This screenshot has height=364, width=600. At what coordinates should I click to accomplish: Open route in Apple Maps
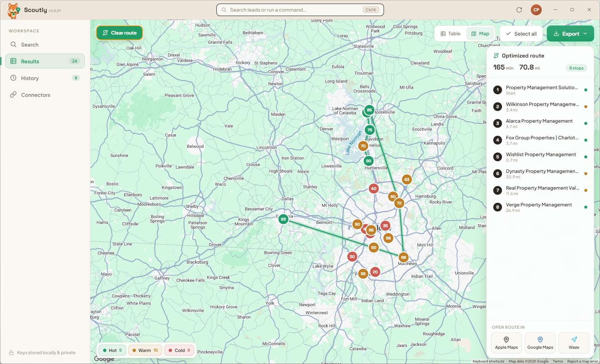[x=506, y=343]
